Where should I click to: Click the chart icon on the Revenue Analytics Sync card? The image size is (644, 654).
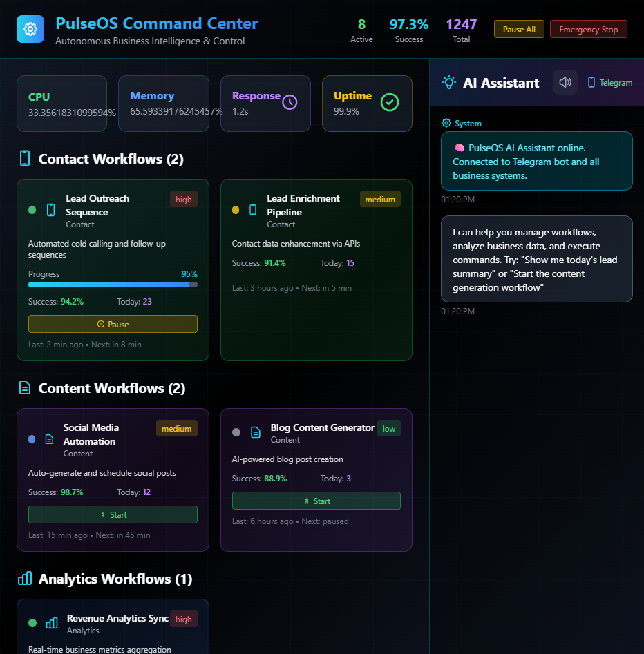pos(51,623)
